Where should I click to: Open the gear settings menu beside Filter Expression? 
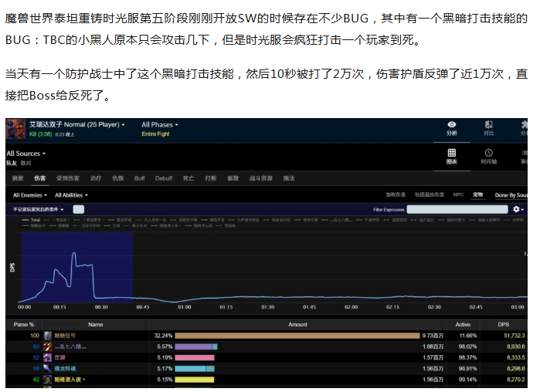(518, 209)
